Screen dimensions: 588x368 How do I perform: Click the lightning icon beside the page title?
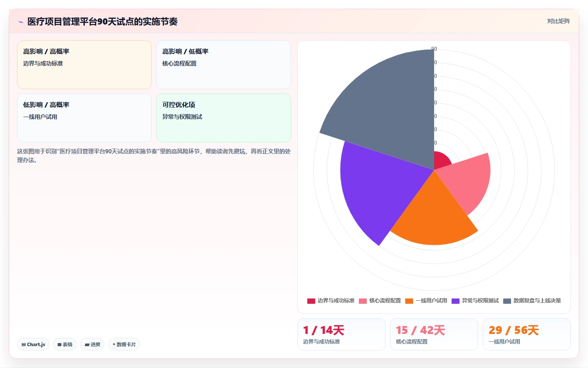pyautogui.click(x=21, y=22)
